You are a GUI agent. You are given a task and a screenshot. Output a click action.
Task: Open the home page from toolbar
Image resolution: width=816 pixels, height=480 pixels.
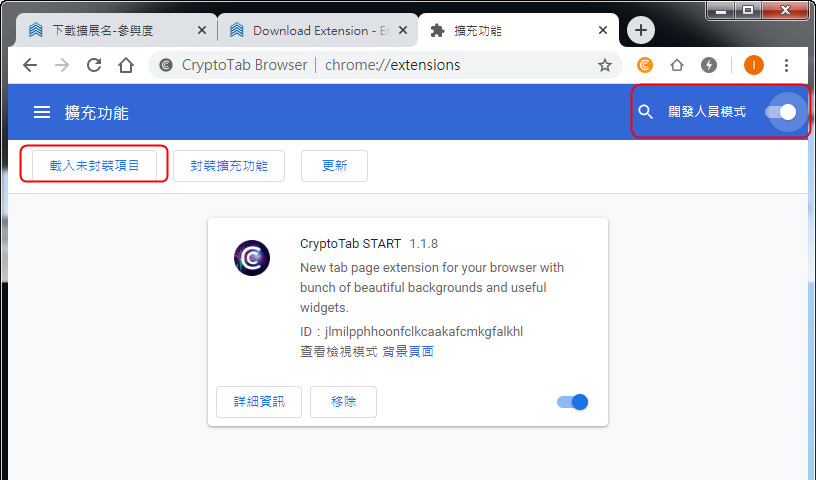125,65
